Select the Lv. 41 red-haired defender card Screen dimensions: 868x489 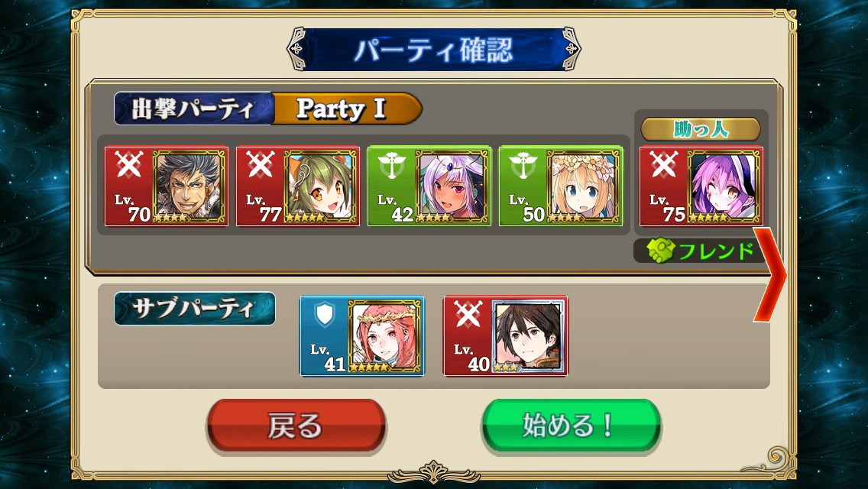point(362,336)
